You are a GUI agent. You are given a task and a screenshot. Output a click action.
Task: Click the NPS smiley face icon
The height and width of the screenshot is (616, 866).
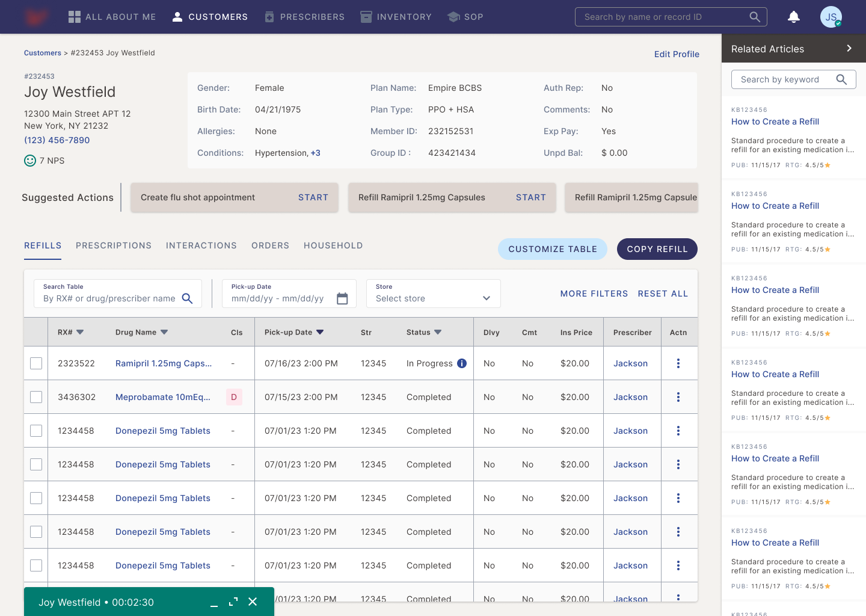coord(30,161)
